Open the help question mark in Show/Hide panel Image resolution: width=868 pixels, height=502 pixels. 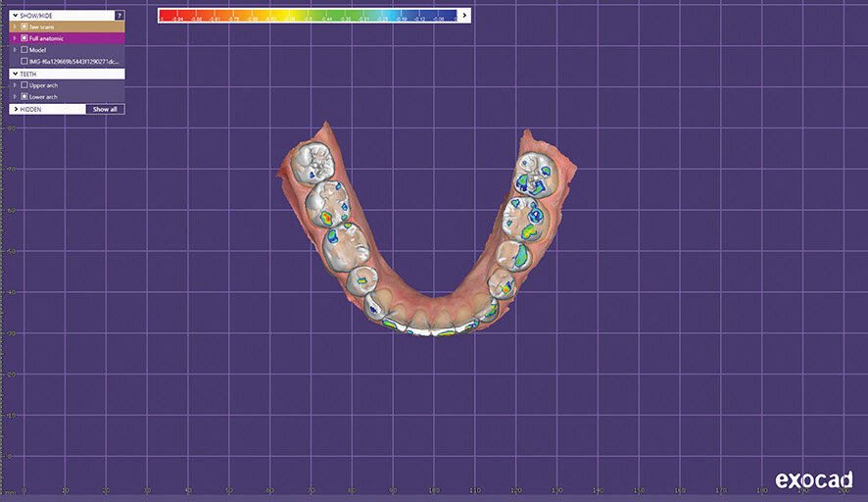pyautogui.click(x=119, y=16)
